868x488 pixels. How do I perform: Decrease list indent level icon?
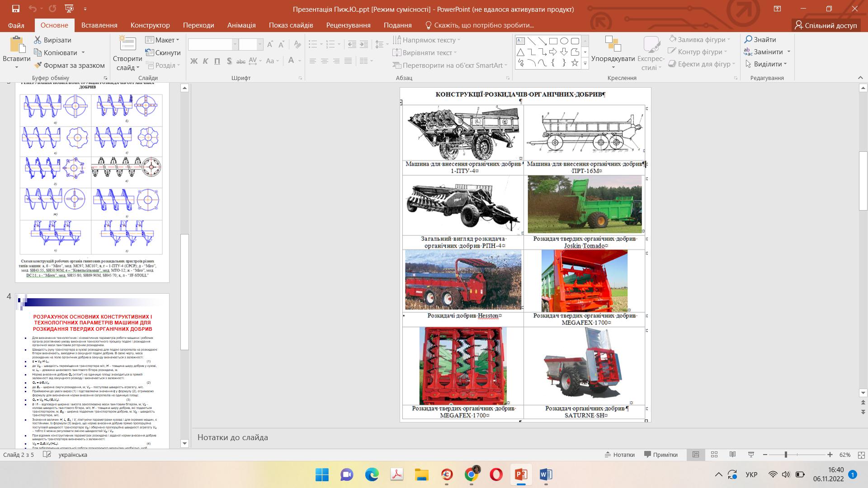pyautogui.click(x=352, y=44)
